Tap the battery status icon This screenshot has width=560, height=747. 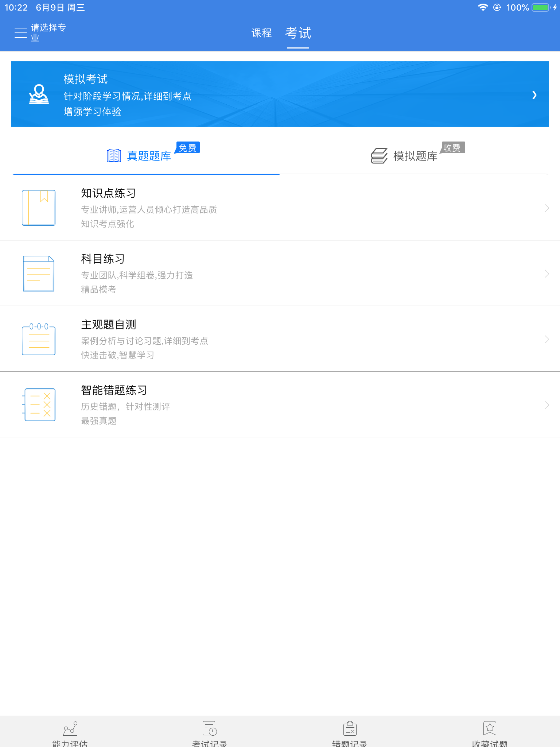click(541, 7)
